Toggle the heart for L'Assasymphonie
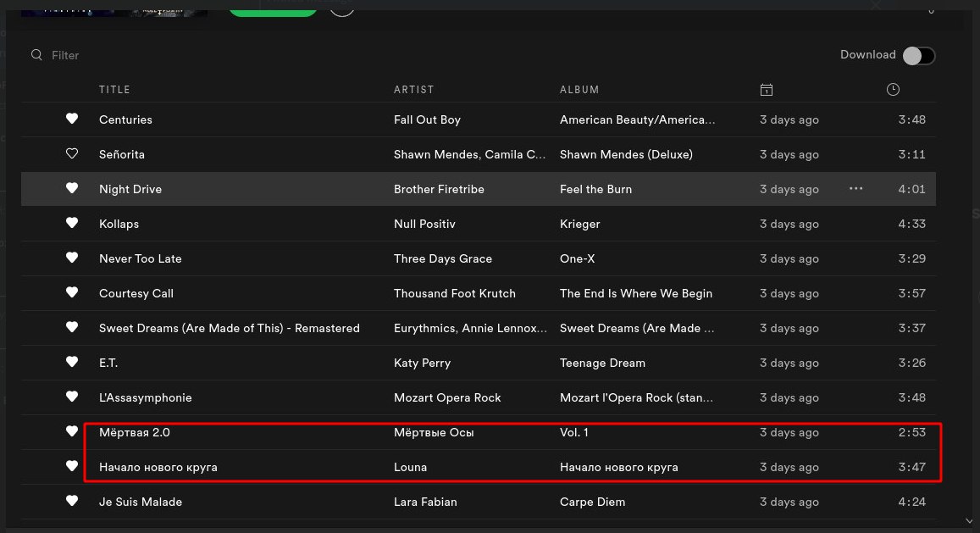Screen dimensions: 980x533 pyautogui.click(x=72, y=397)
